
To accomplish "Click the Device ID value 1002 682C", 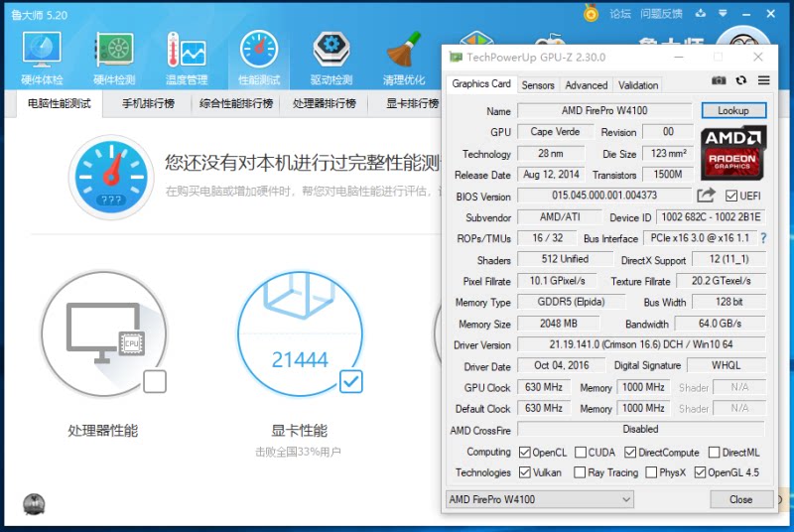I will (x=711, y=216).
